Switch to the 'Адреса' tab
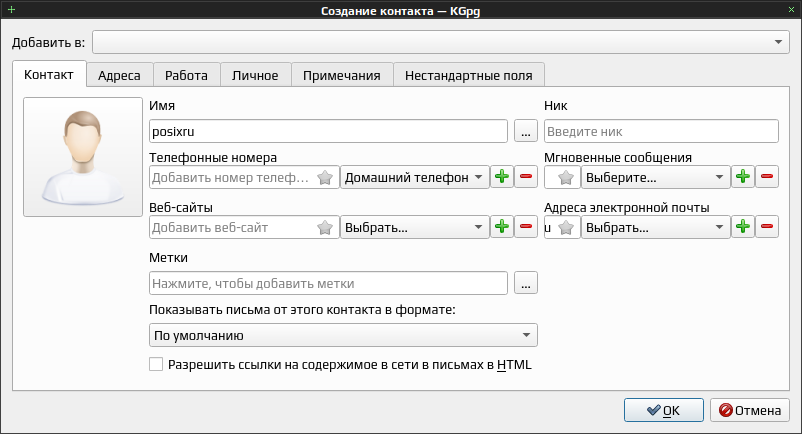 pyautogui.click(x=119, y=76)
